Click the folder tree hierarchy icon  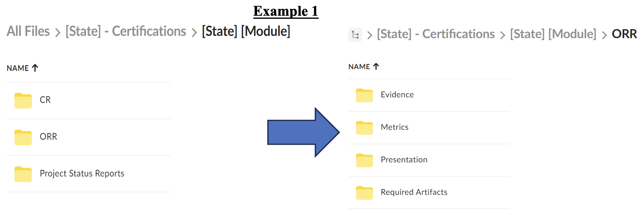click(356, 34)
